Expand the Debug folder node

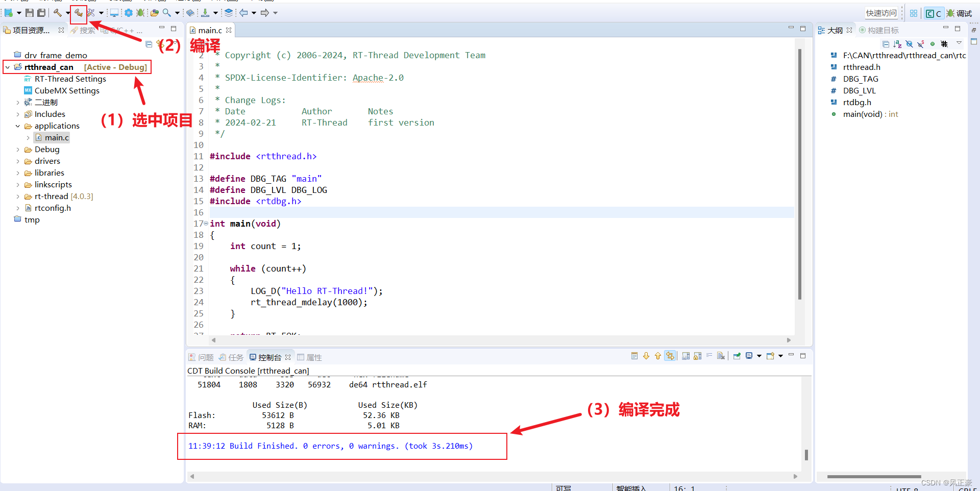click(x=18, y=150)
